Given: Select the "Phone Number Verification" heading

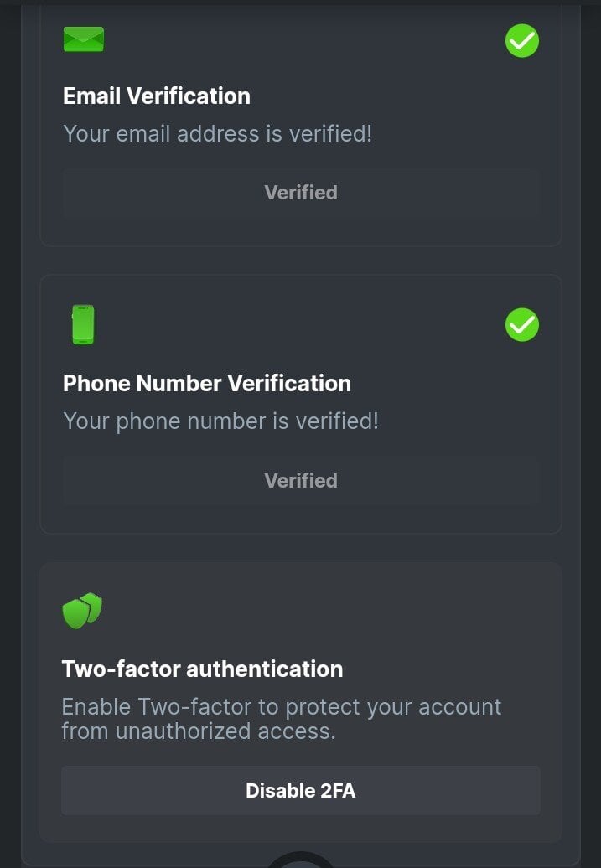Looking at the screenshot, I should click(206, 383).
